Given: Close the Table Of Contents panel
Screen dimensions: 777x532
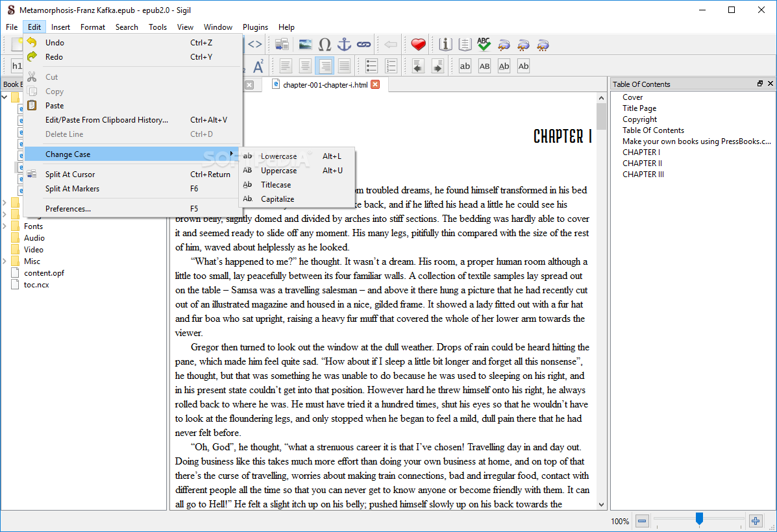Looking at the screenshot, I should (x=770, y=84).
